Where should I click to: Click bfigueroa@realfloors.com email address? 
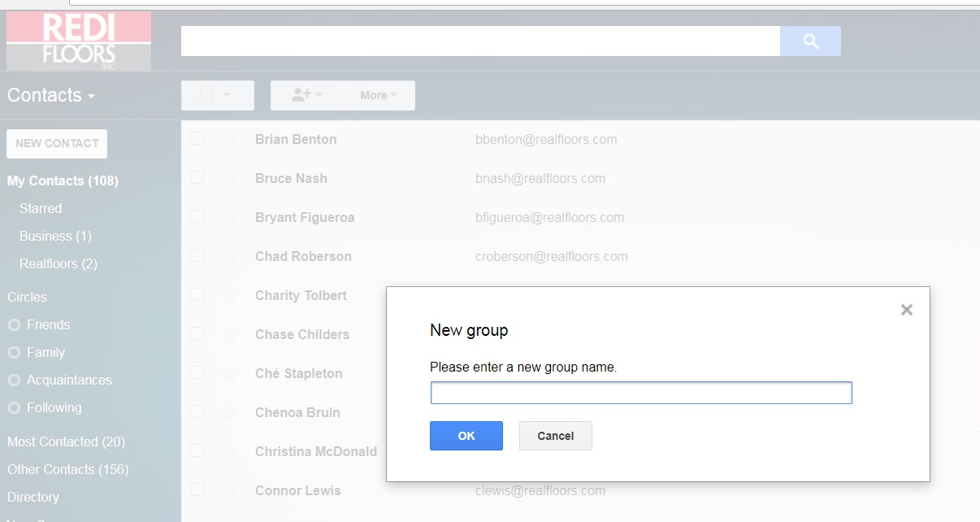tap(549, 217)
